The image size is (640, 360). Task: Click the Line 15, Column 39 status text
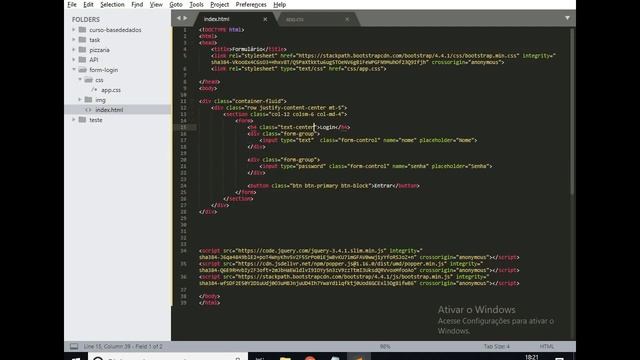123,347
